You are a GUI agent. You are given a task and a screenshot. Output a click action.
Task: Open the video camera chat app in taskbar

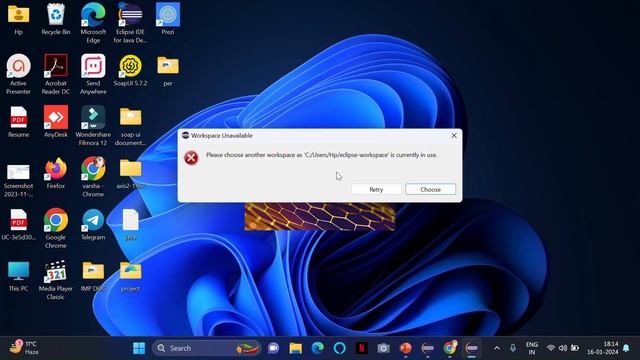click(x=273, y=348)
